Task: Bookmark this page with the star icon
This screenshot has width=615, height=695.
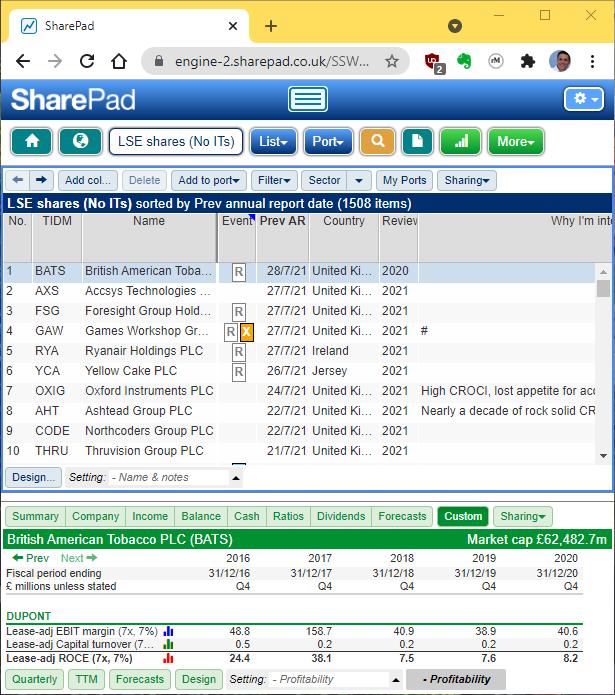Action: (392, 61)
